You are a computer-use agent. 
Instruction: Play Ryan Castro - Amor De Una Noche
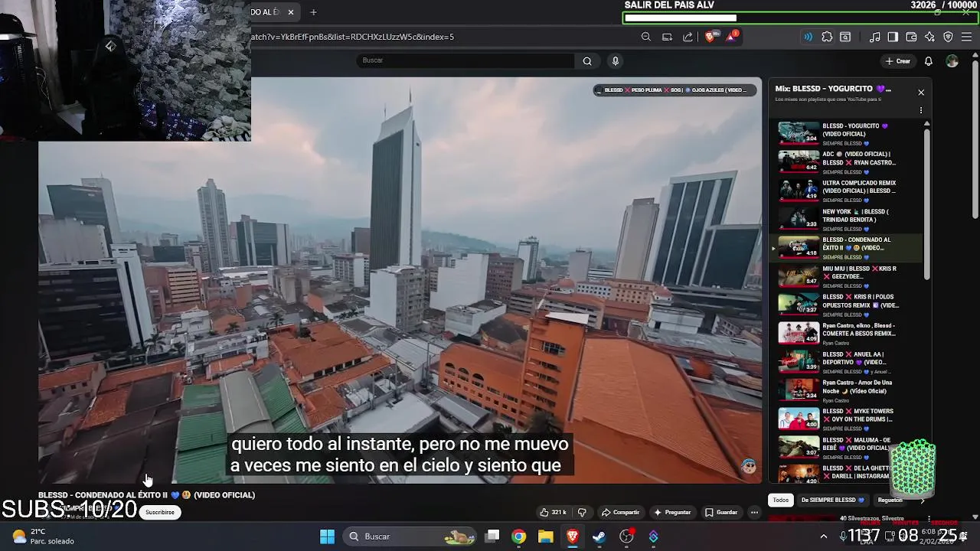pyautogui.click(x=847, y=390)
